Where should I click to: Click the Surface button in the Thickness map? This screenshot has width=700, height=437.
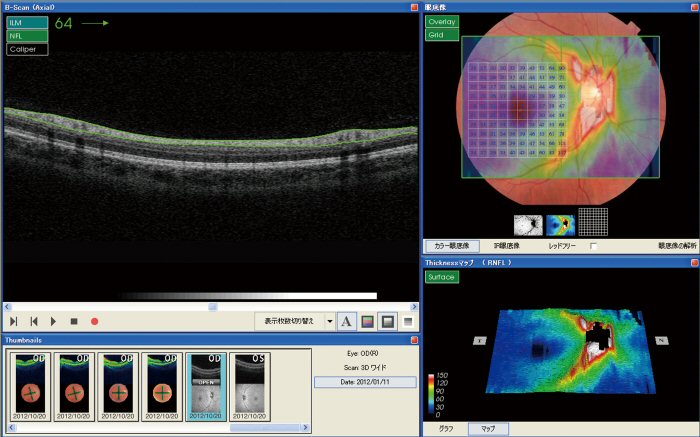[x=441, y=277]
